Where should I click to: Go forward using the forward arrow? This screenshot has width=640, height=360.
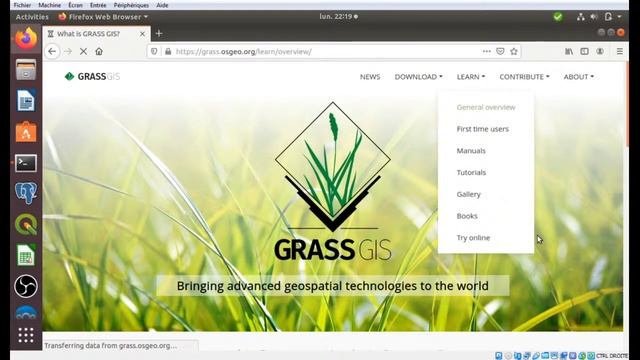tap(68, 51)
